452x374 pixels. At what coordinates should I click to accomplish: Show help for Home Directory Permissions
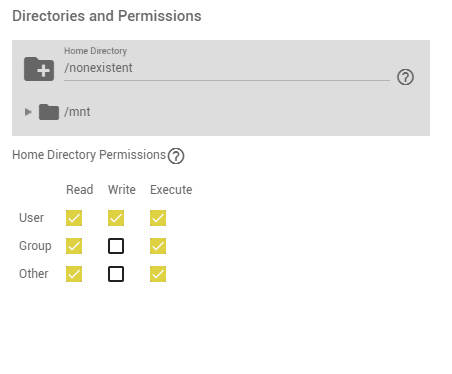click(176, 156)
